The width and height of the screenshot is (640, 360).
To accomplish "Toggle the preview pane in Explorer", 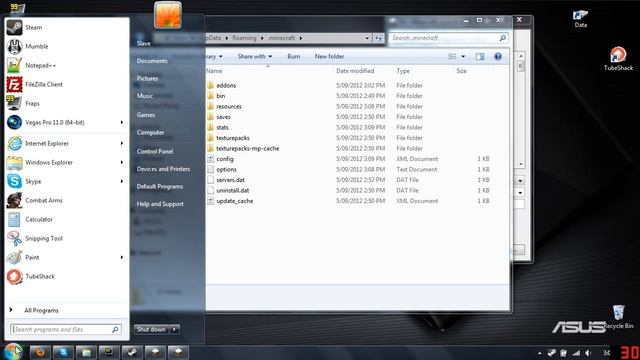I will coord(480,56).
